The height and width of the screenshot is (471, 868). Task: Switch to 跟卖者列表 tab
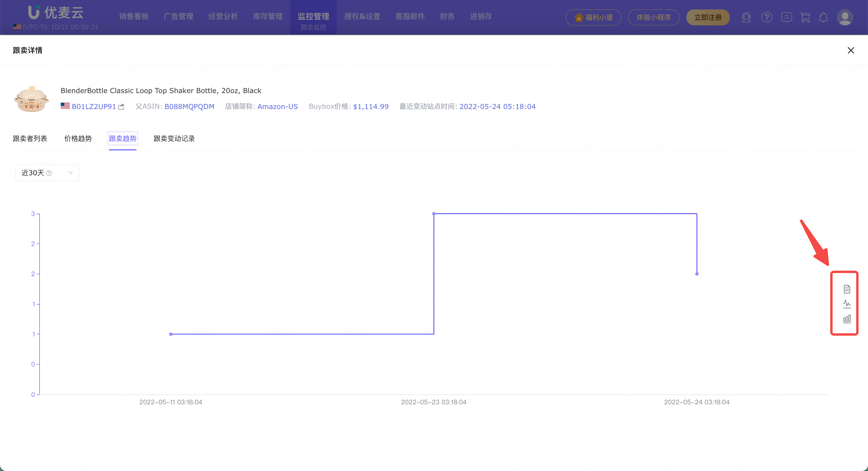30,139
